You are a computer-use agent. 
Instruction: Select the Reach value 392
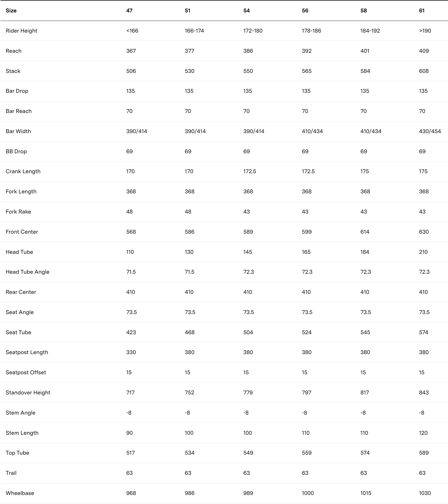(307, 51)
